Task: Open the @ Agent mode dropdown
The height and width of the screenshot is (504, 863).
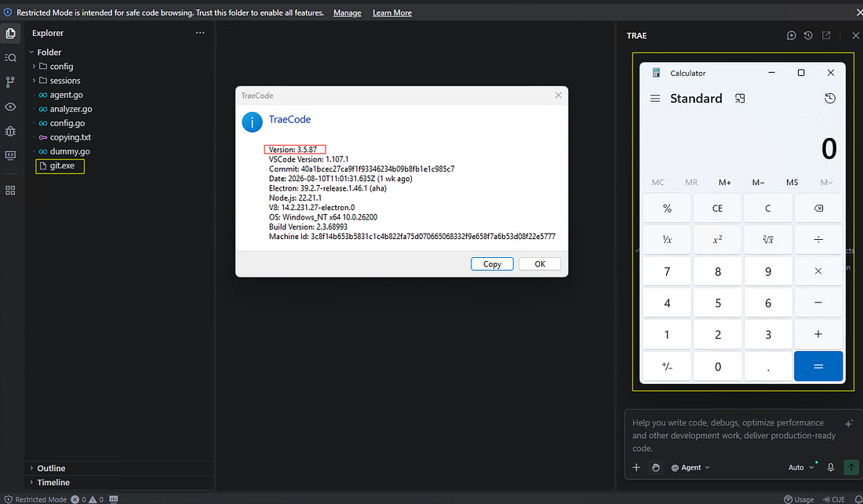Action: tap(690, 467)
